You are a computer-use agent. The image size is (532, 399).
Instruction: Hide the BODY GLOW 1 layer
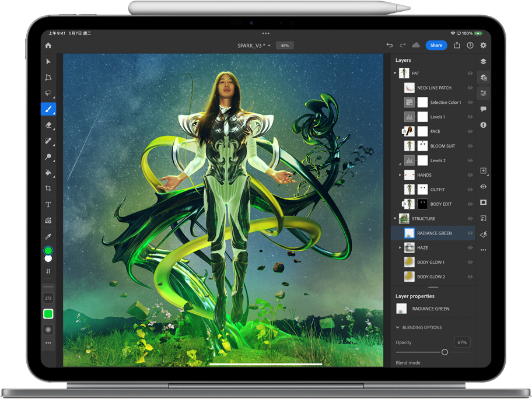(470, 262)
